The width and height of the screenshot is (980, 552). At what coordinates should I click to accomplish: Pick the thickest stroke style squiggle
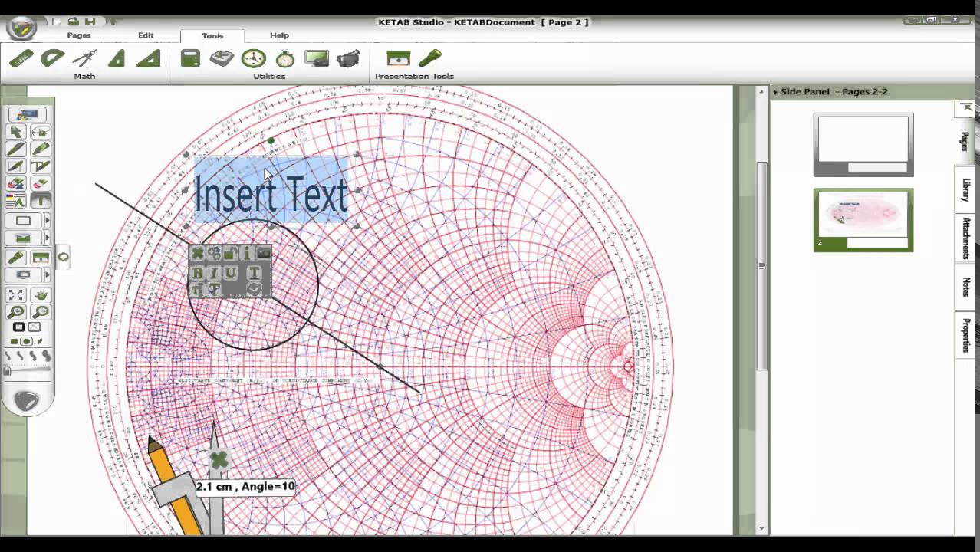(46, 356)
